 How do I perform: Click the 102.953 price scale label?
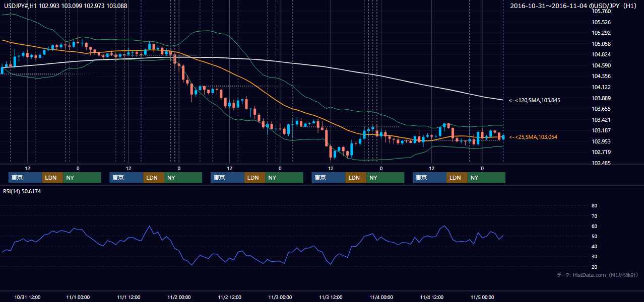(x=602, y=141)
